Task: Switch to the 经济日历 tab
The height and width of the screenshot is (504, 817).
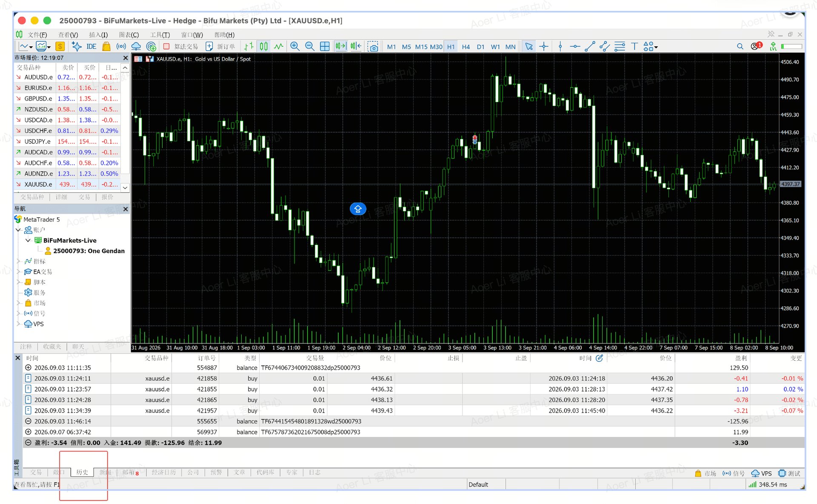Action: (164, 473)
